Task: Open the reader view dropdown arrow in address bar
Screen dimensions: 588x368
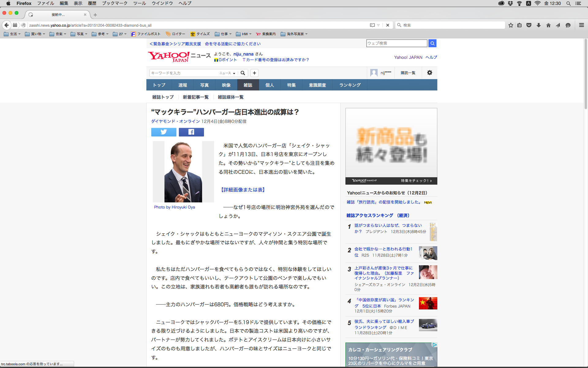Action: 379,25
